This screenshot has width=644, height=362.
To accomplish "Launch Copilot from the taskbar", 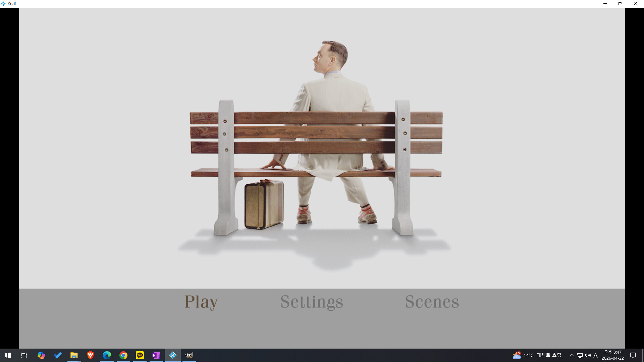I will point(41,355).
